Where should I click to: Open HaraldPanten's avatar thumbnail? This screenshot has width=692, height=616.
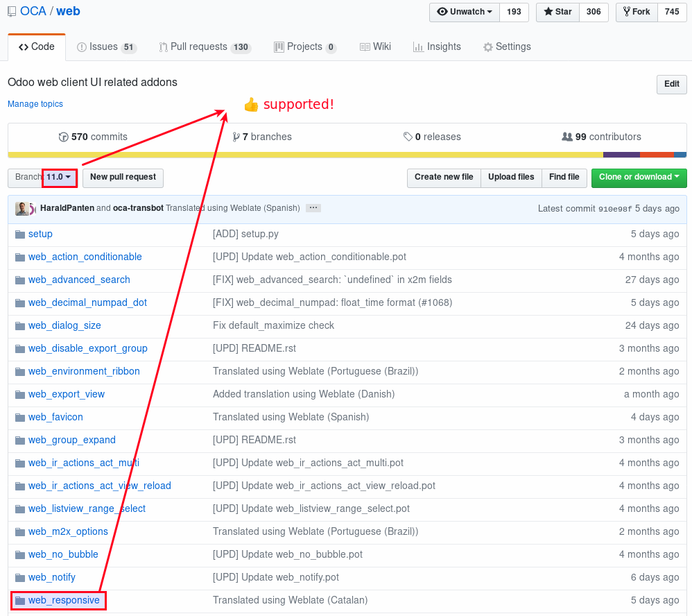tap(21, 208)
